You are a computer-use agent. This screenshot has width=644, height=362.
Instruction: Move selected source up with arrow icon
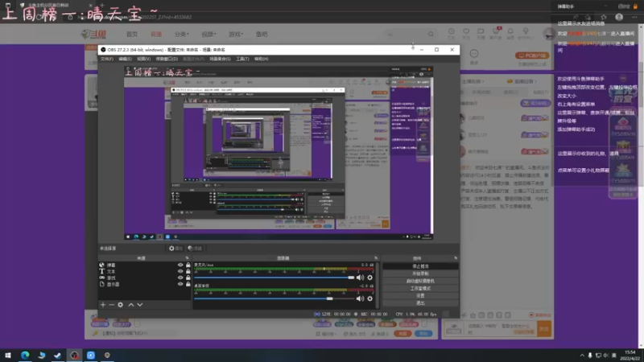[x=131, y=305]
